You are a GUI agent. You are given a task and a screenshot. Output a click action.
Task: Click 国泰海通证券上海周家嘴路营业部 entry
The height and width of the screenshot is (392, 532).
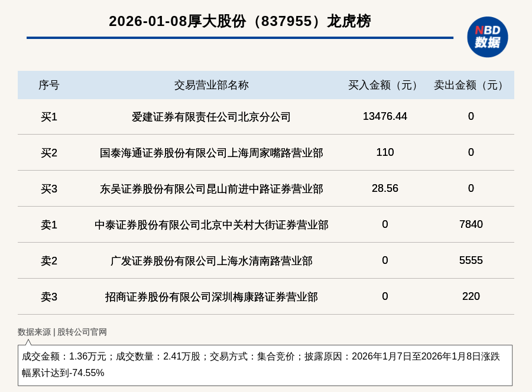pyautogui.click(x=211, y=153)
